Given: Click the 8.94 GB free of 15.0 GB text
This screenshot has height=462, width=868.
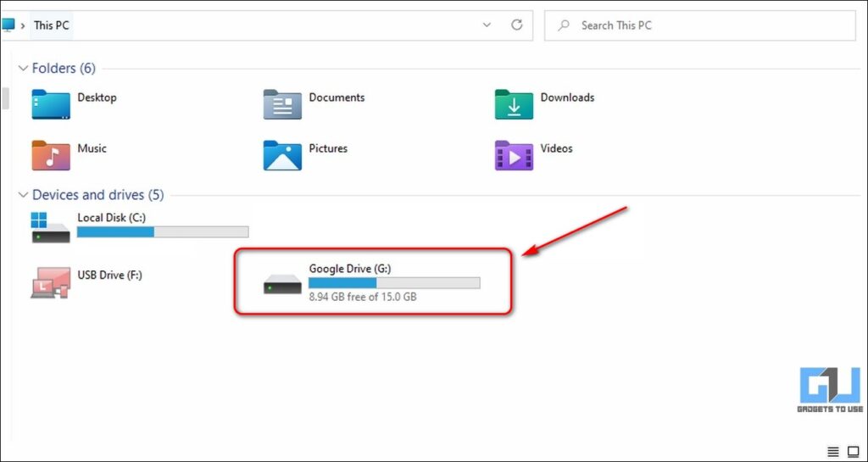Looking at the screenshot, I should tap(363, 297).
